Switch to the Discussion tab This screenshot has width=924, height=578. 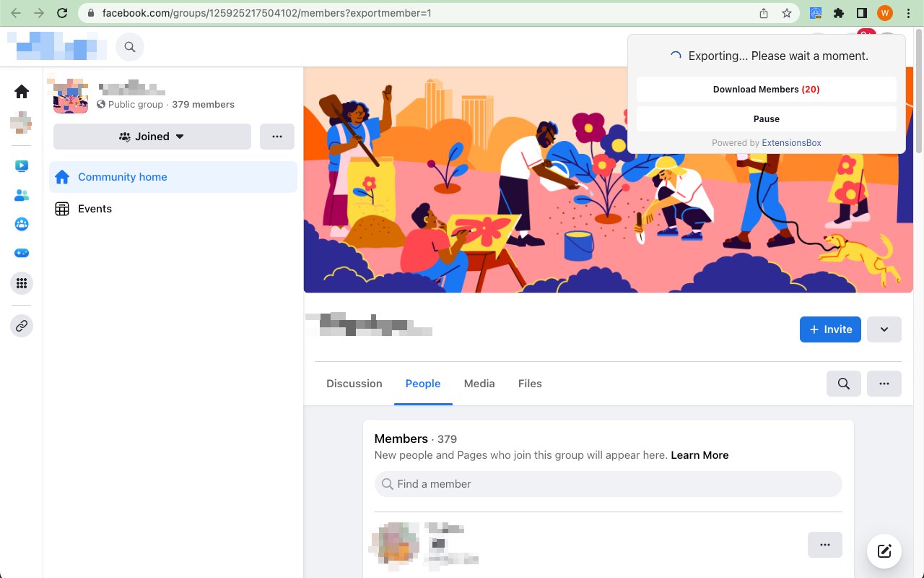(x=354, y=384)
